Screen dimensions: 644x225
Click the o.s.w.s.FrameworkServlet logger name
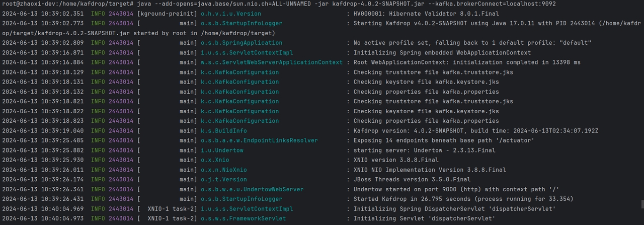243,218
